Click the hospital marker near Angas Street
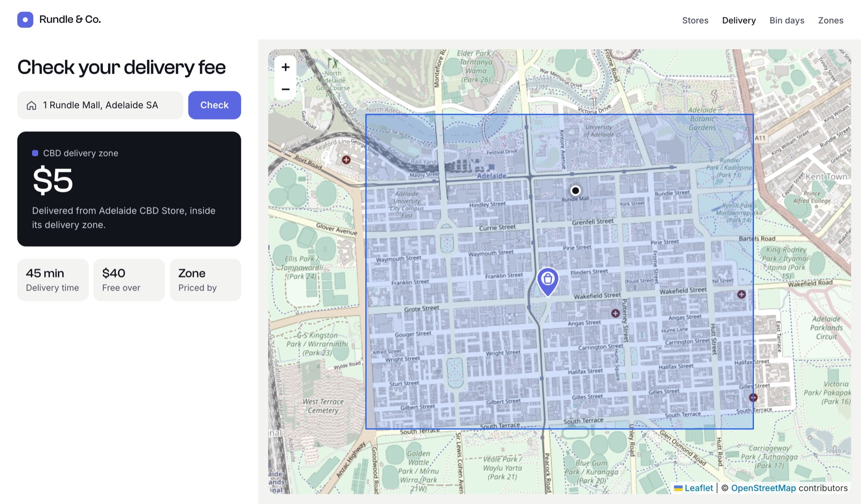 point(616,313)
